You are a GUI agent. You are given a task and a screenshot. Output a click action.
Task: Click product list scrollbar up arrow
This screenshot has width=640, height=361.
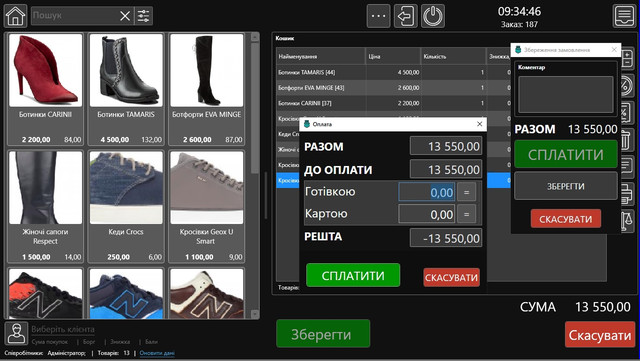coord(255,37)
